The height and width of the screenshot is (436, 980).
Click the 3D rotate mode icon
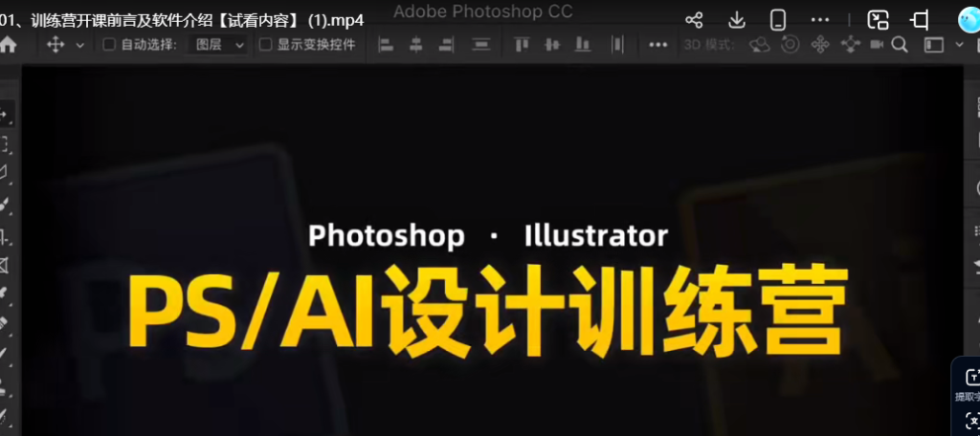759,44
